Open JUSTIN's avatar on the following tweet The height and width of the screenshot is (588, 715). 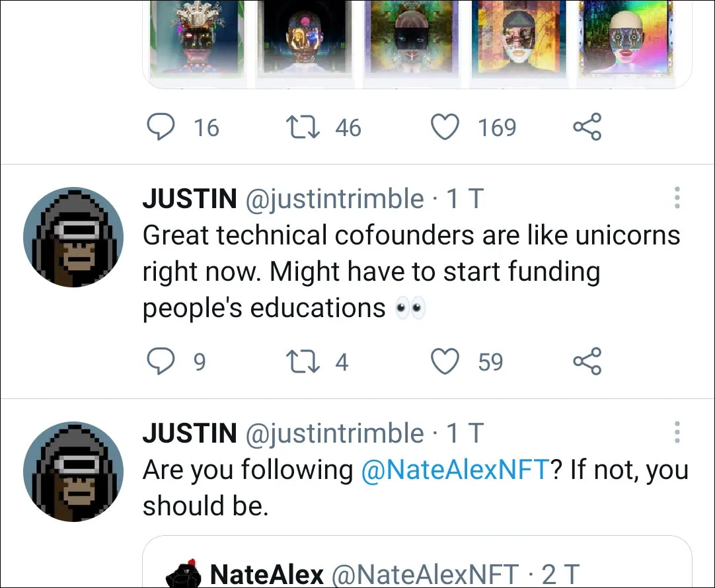(x=73, y=471)
